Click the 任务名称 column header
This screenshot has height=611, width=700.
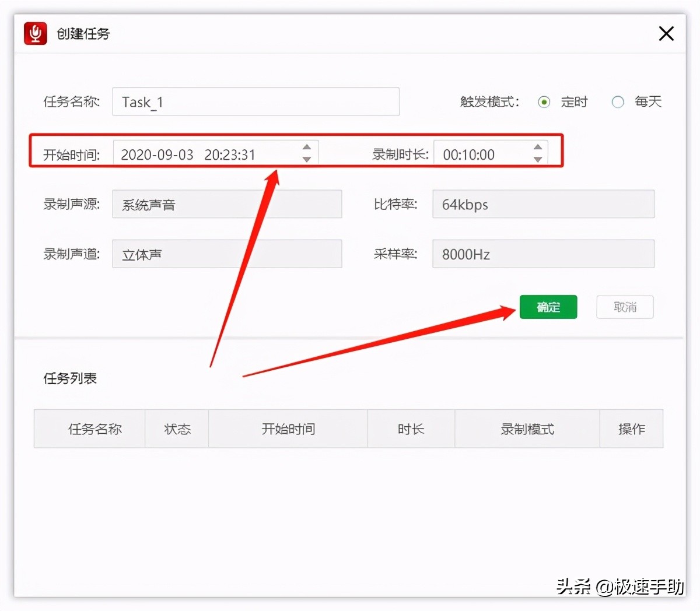(x=94, y=429)
